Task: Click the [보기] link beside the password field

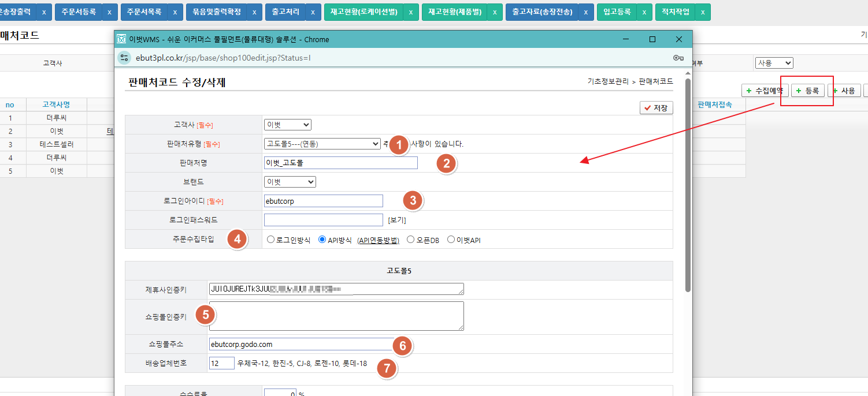Action: coord(397,220)
